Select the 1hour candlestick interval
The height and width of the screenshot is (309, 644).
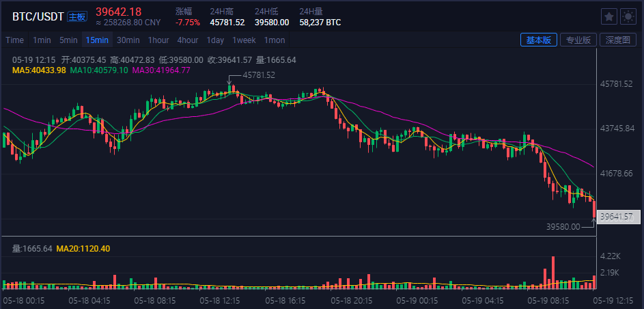(158, 40)
